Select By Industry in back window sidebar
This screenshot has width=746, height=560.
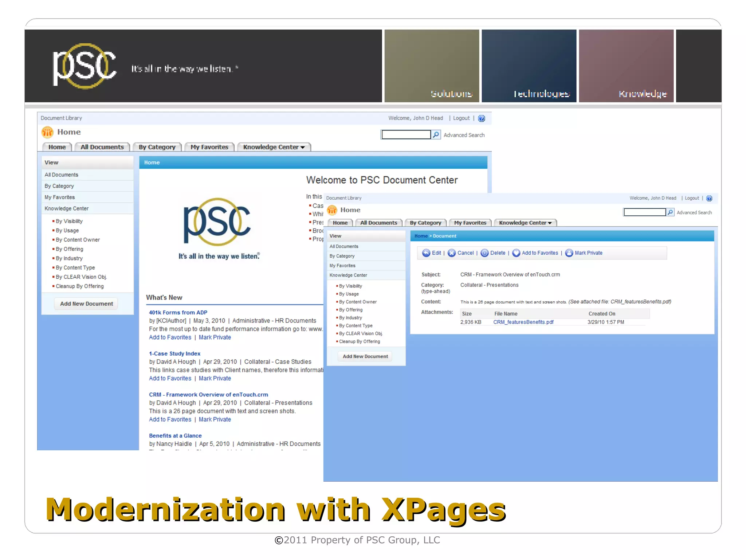pyautogui.click(x=69, y=259)
